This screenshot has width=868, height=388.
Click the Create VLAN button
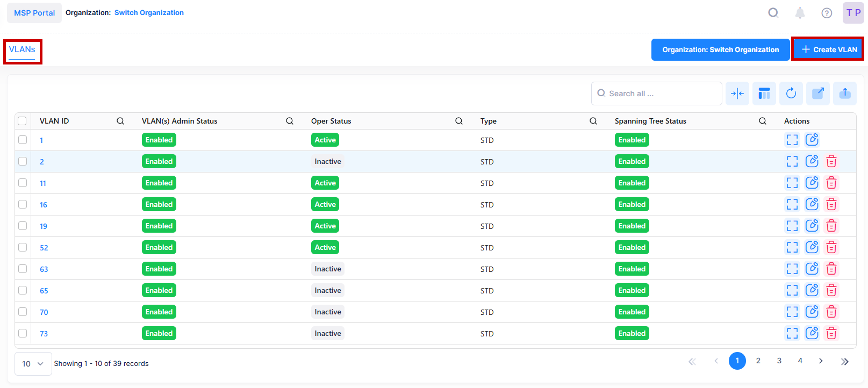[828, 49]
